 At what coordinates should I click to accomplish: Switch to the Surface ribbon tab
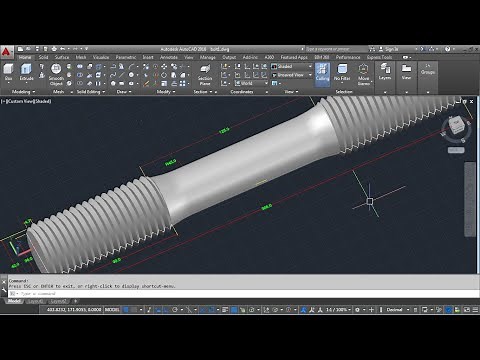point(62,57)
